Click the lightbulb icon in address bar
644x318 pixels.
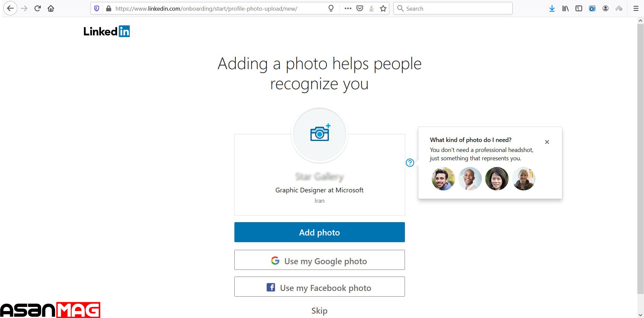[x=331, y=8]
